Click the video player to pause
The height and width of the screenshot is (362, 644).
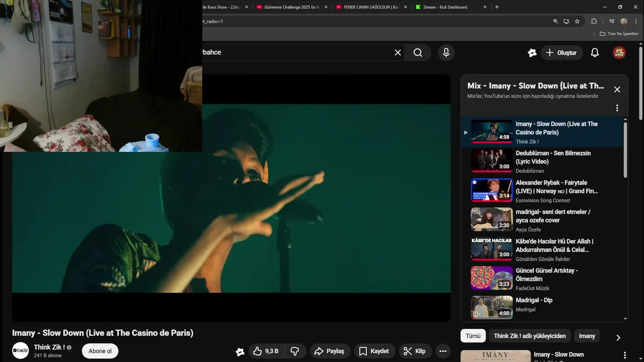pyautogui.click(x=231, y=198)
